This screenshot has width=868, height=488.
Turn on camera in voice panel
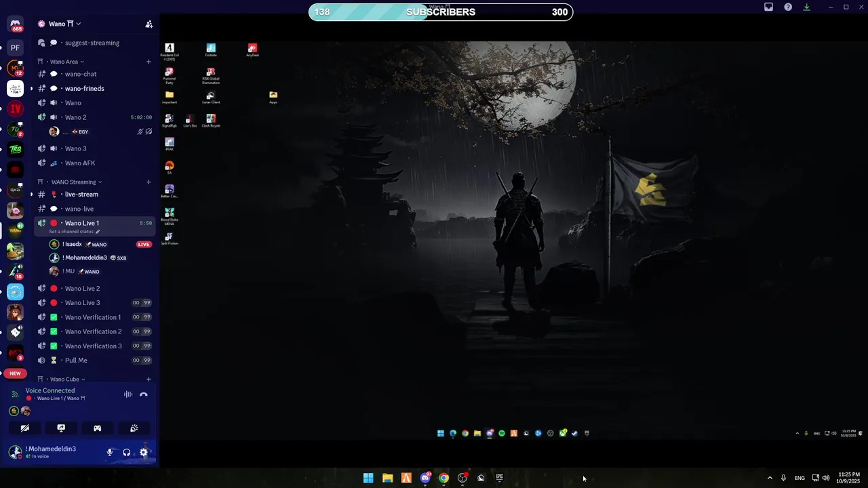coord(24,428)
